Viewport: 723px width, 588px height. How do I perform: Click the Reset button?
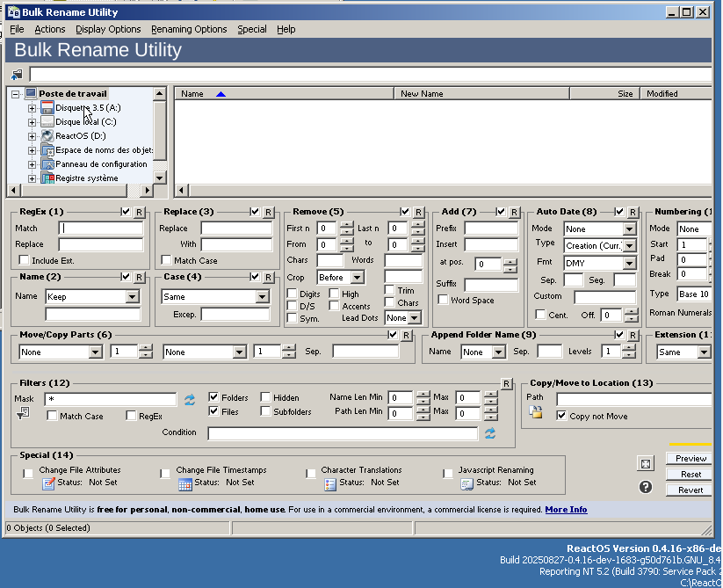point(690,474)
